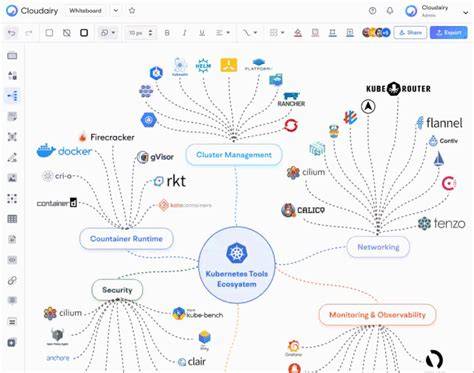Viewport: 474px width, 373px height.
Task: Expand the Whiteboard title dropdown arrow
Action: pyautogui.click(x=116, y=11)
